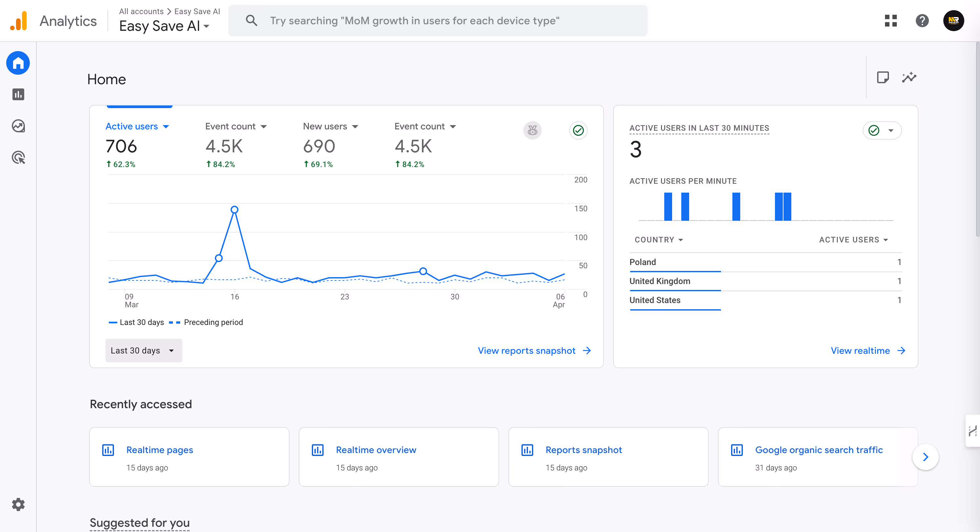Expand the Last 30 days date selector
The image size is (980, 532).
point(143,351)
